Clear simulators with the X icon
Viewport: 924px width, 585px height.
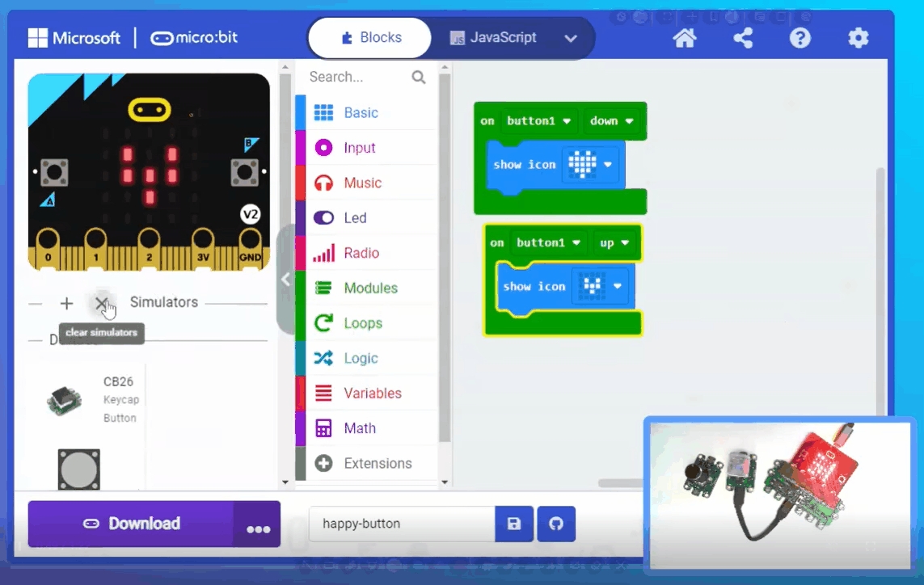click(x=100, y=303)
